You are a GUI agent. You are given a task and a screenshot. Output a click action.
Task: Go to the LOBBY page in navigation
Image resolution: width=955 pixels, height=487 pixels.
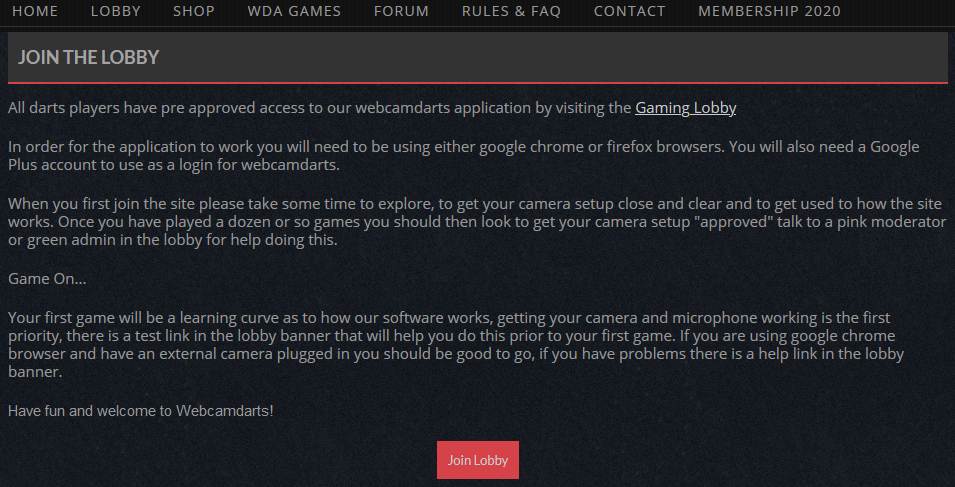pyautogui.click(x=115, y=12)
